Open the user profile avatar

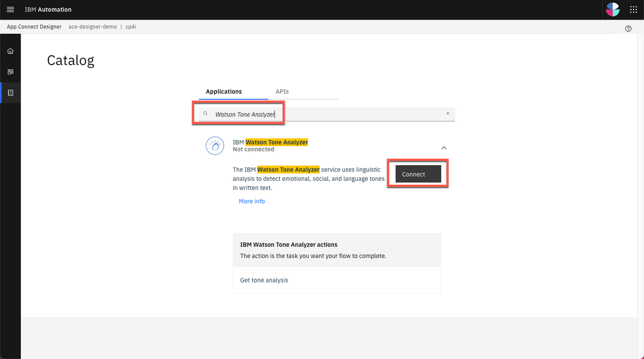(612, 9)
